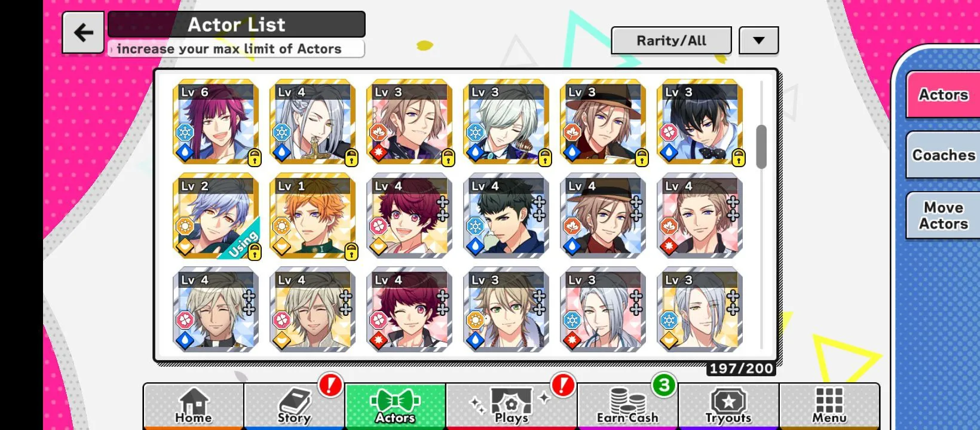Open Home from bottom navigation

click(194, 406)
